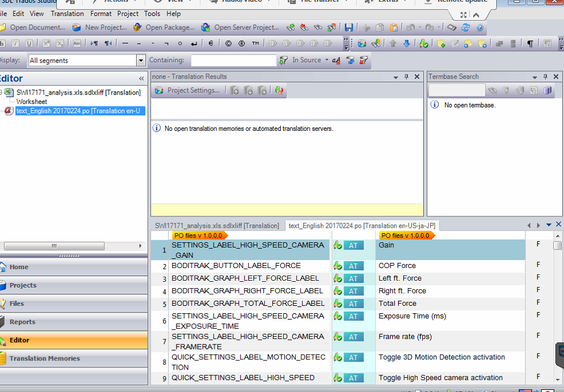
Task: Click the Open Server Project button
Action: click(241, 28)
